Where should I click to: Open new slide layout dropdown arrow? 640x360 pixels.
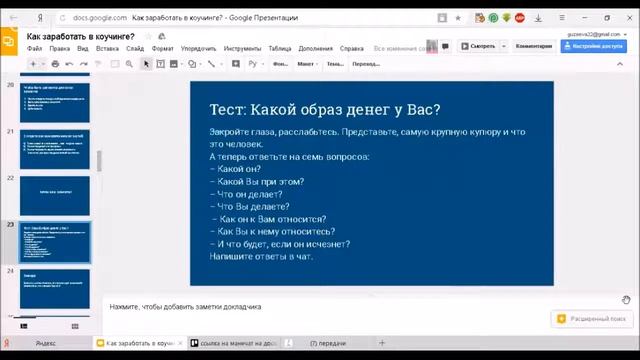[43, 64]
